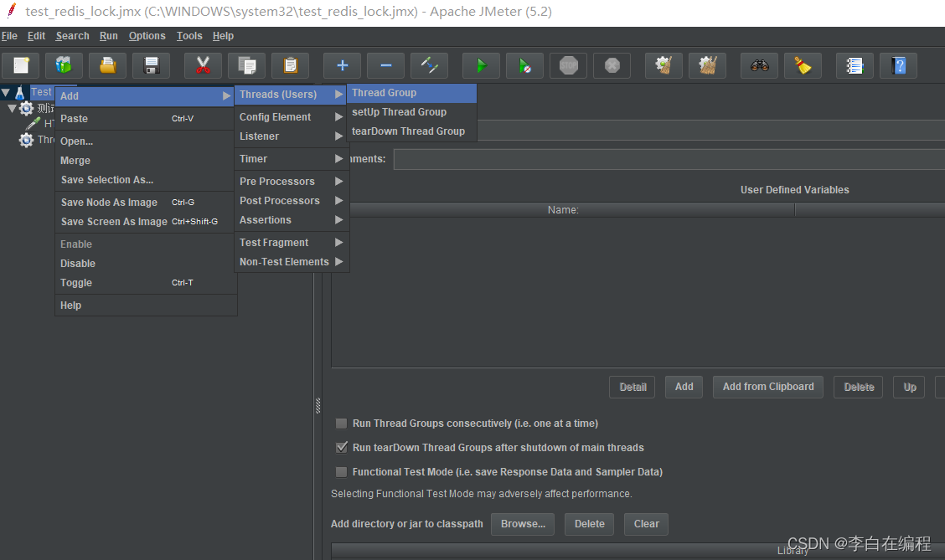Click the Clear results broom icon

click(x=664, y=65)
